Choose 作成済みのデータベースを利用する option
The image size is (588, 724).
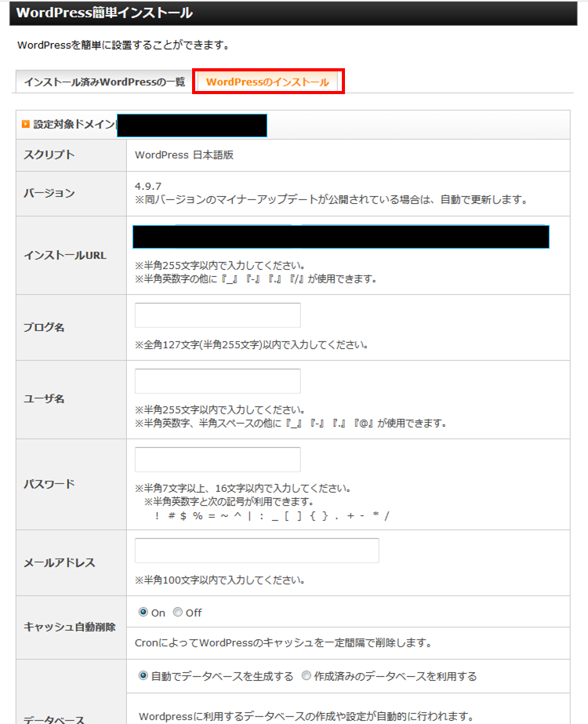tap(306, 676)
